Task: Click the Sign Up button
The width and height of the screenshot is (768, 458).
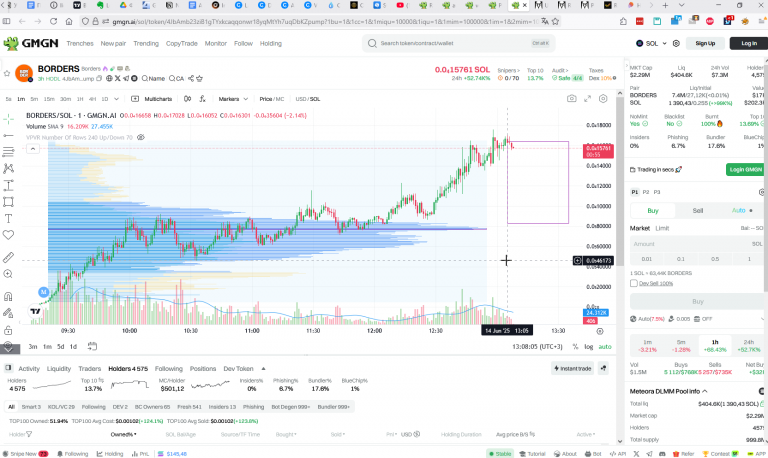Action: pos(705,43)
